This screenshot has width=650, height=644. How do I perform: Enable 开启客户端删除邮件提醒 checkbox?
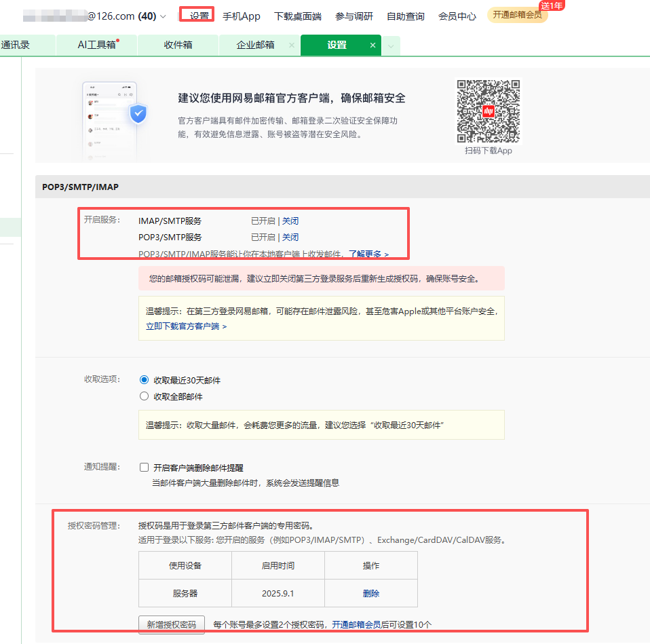pyautogui.click(x=144, y=468)
